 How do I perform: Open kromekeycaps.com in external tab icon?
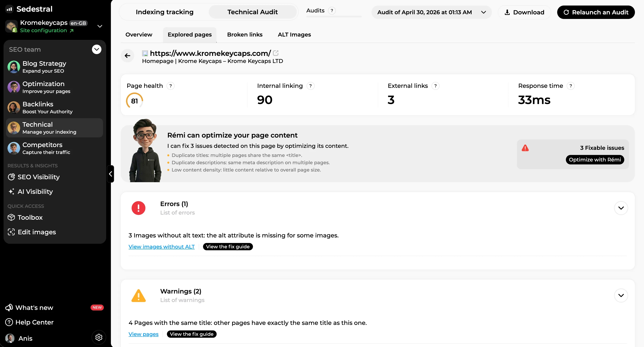point(276,53)
